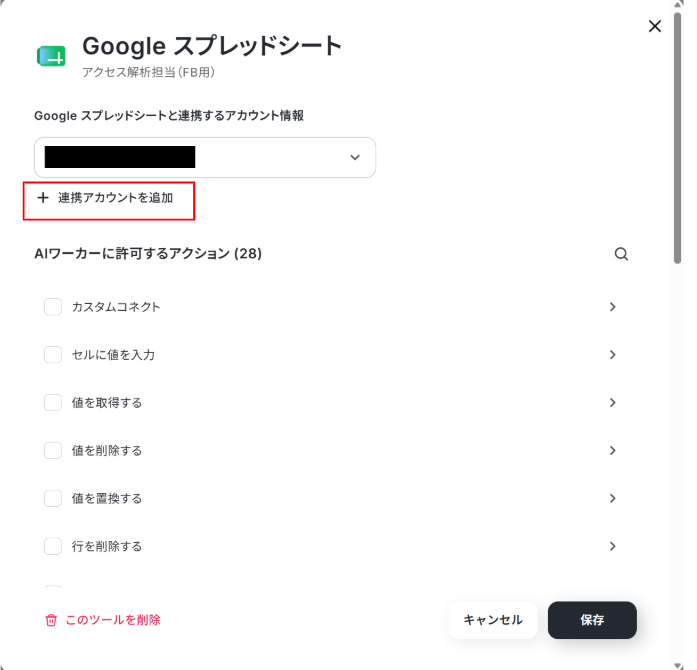This screenshot has width=697, height=670.
Task: Open details arrow for セルに値を入力
Action: click(613, 355)
